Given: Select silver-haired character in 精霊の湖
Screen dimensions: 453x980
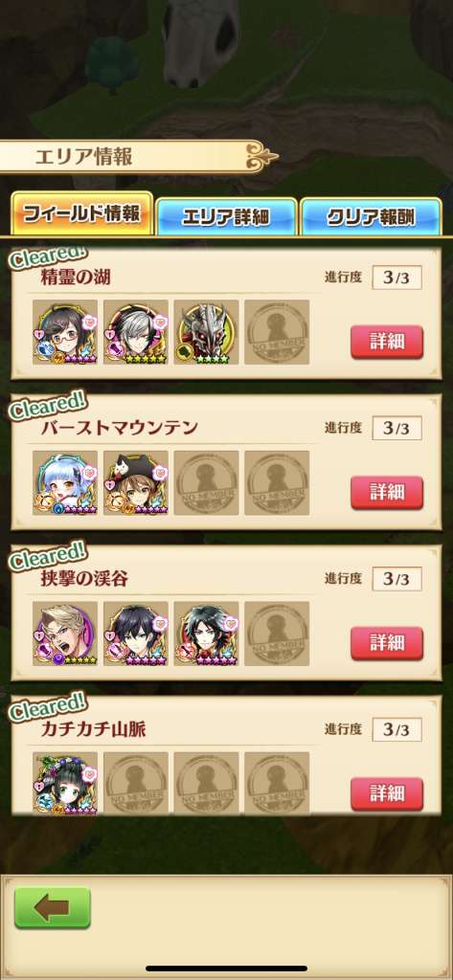Looking at the screenshot, I should pos(136,332).
